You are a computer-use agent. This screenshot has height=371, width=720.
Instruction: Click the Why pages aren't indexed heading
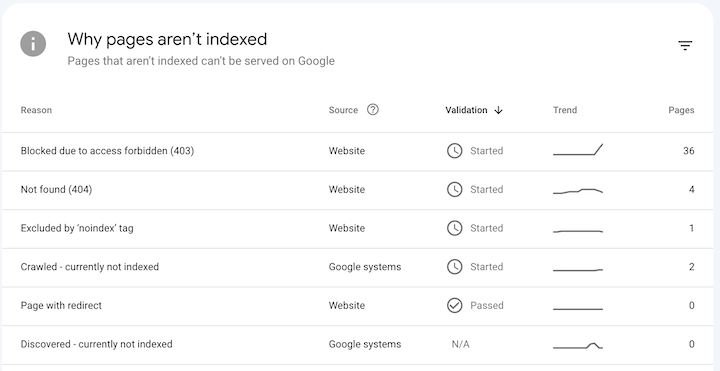point(167,39)
